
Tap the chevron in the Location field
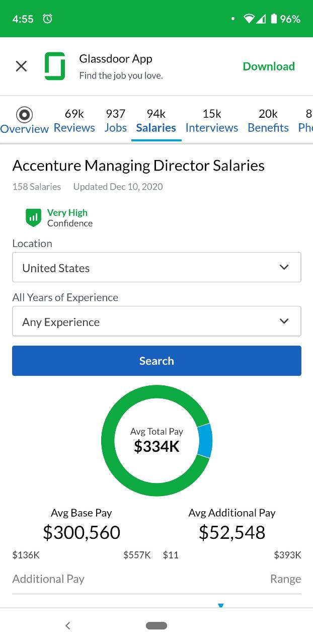click(x=284, y=267)
